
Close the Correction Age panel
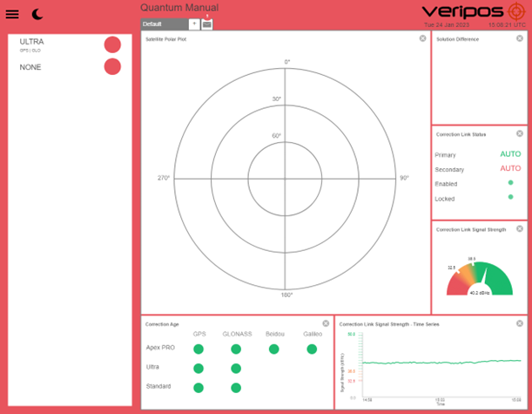click(326, 323)
